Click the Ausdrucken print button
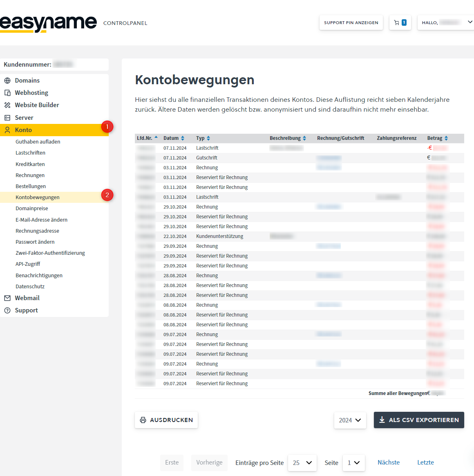This screenshot has height=476, width=474. [166, 420]
